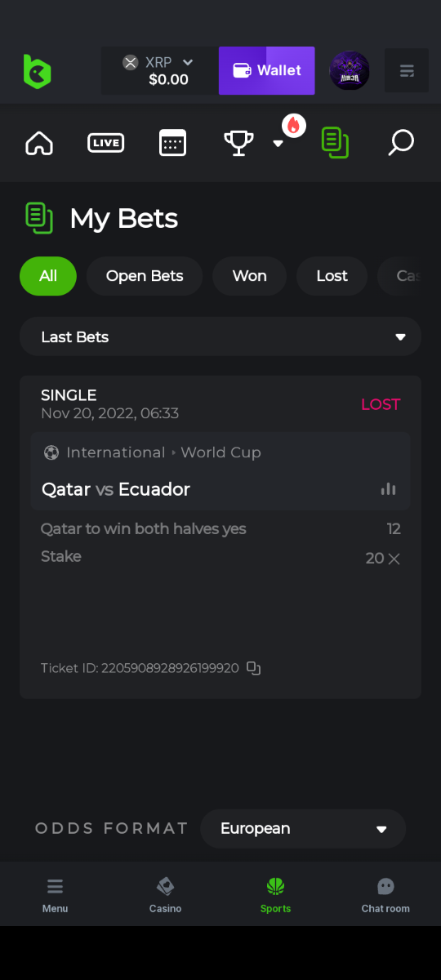Select the All bets filter
Viewport: 441px width, 980px height.
coord(48,276)
